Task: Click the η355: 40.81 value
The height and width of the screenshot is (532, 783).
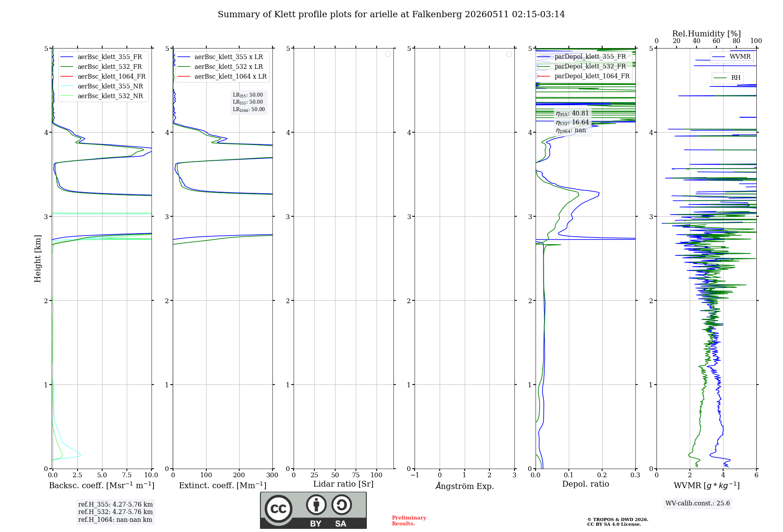Action: point(572,113)
